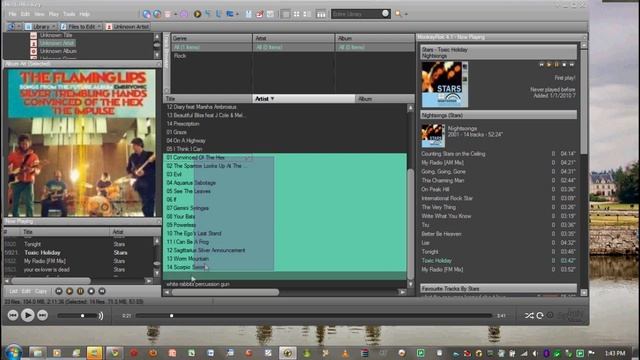Click the blue monitor device toolbar icon

pyautogui.click(x=230, y=14)
